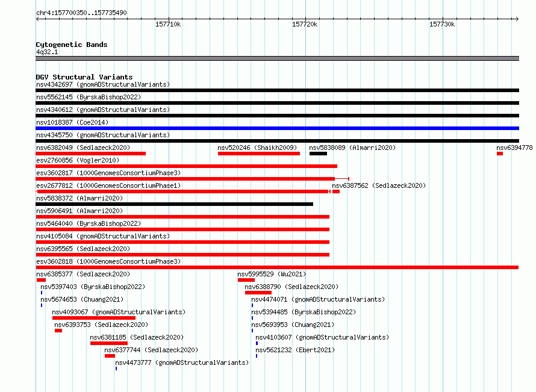536x392 pixels.
Task: Click the red nsv6388790 bar
Action: pos(258,293)
